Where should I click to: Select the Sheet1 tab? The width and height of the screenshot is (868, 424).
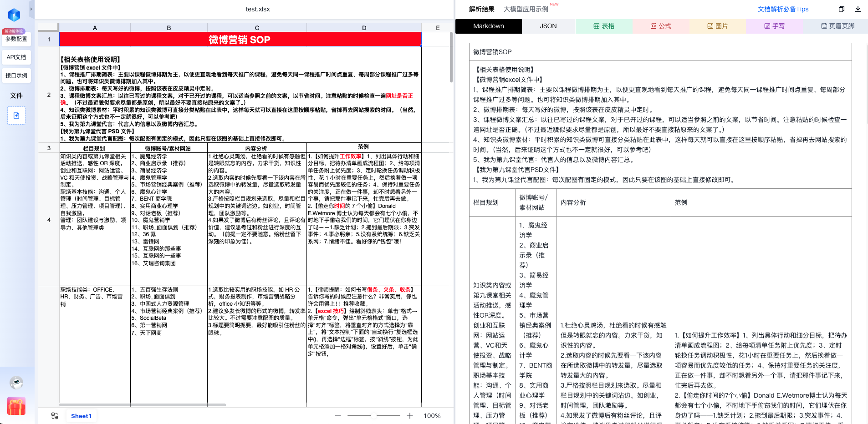(81, 416)
